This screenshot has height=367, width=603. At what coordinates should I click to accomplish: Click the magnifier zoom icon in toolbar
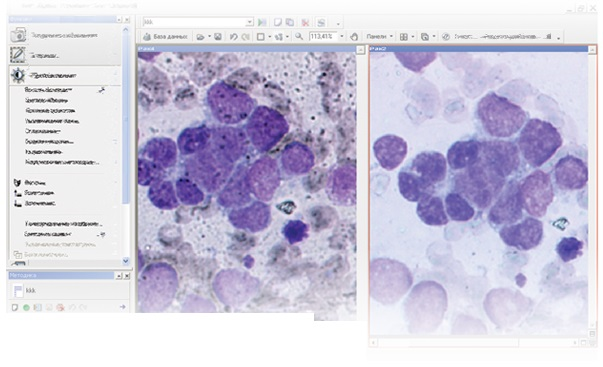pos(299,37)
